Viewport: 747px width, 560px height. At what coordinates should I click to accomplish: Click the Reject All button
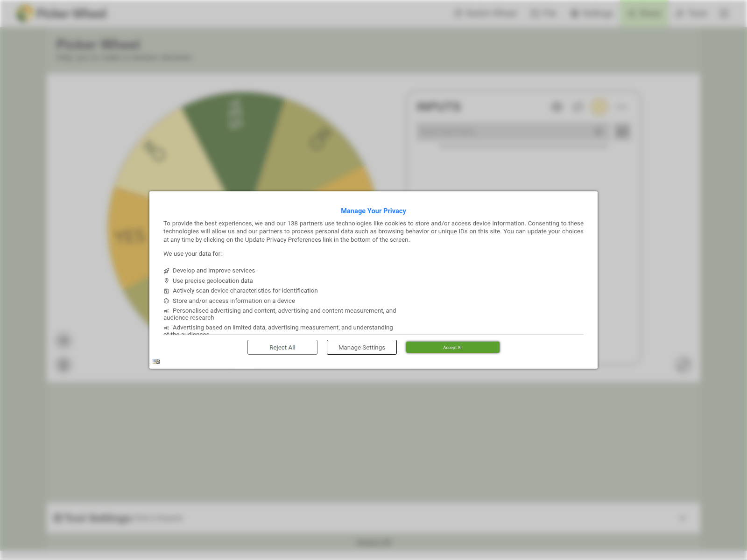(282, 347)
